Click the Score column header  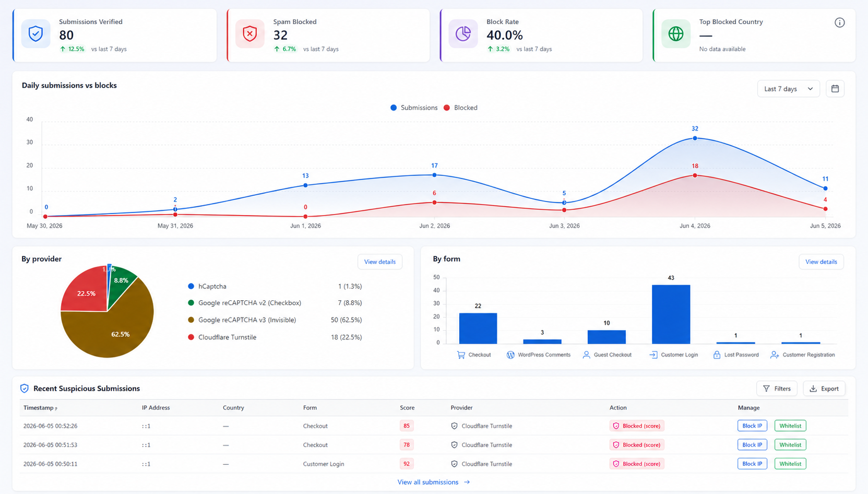point(407,408)
